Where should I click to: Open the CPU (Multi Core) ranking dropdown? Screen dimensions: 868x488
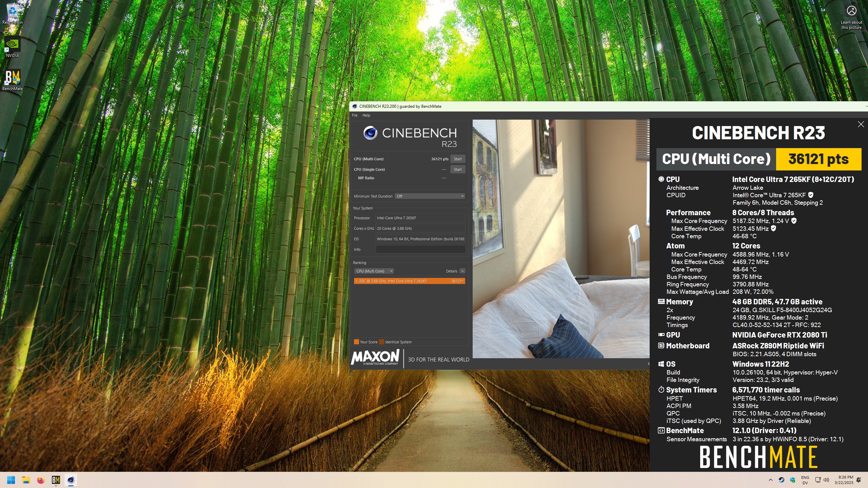374,271
